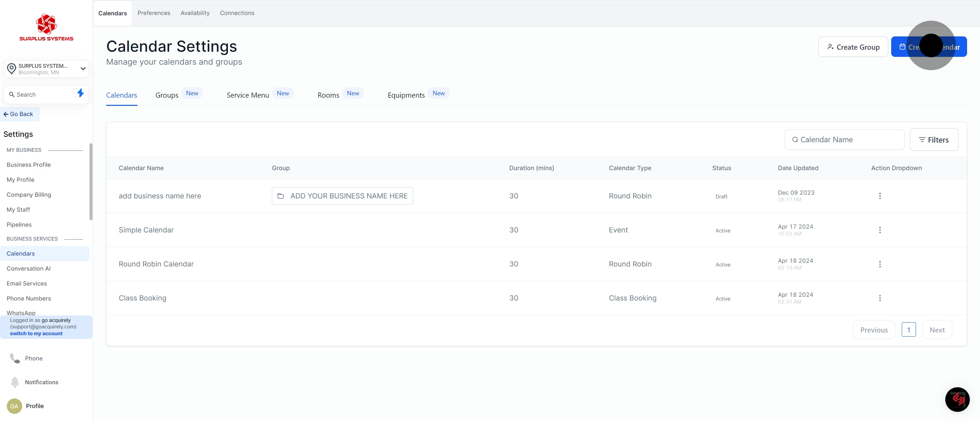Screen dimensions: 980x422
Task: Open the folder group picker labeled ADD YOUR BUSINESS NAME HERE
Action: [x=342, y=196]
